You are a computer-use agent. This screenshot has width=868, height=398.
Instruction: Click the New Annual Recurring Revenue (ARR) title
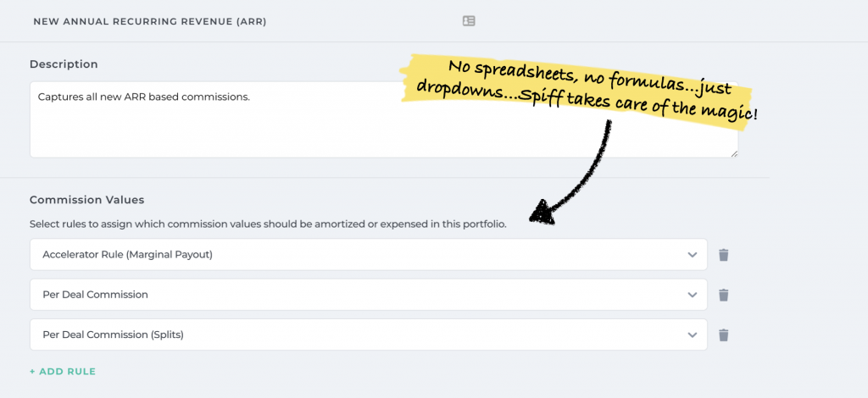[x=150, y=21]
